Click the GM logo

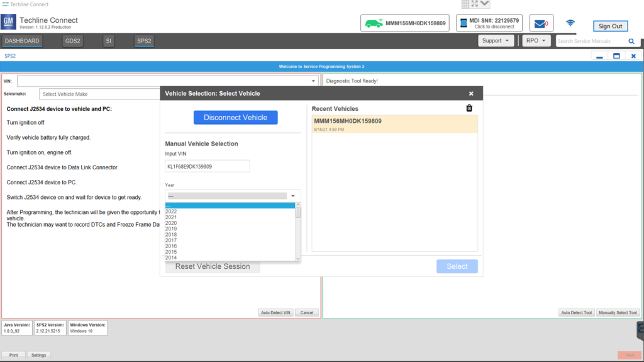9,23
